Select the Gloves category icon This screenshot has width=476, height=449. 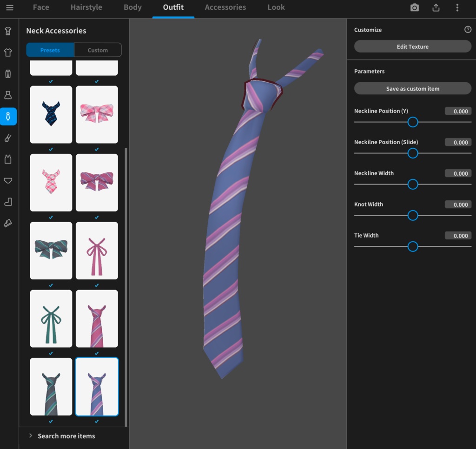[x=8, y=138]
